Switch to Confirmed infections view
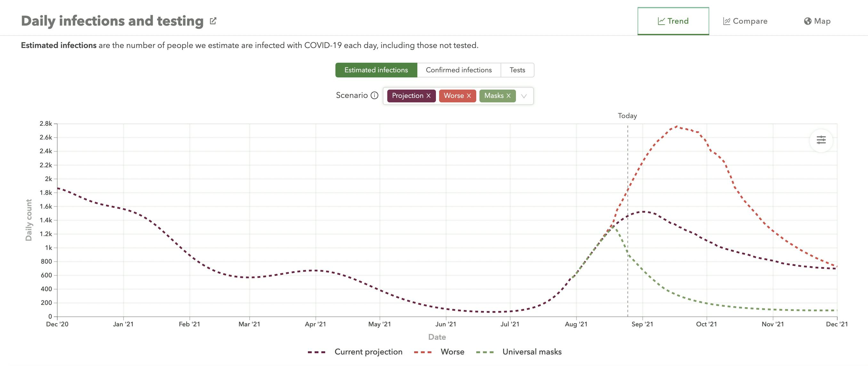The width and height of the screenshot is (868, 366). coord(459,70)
